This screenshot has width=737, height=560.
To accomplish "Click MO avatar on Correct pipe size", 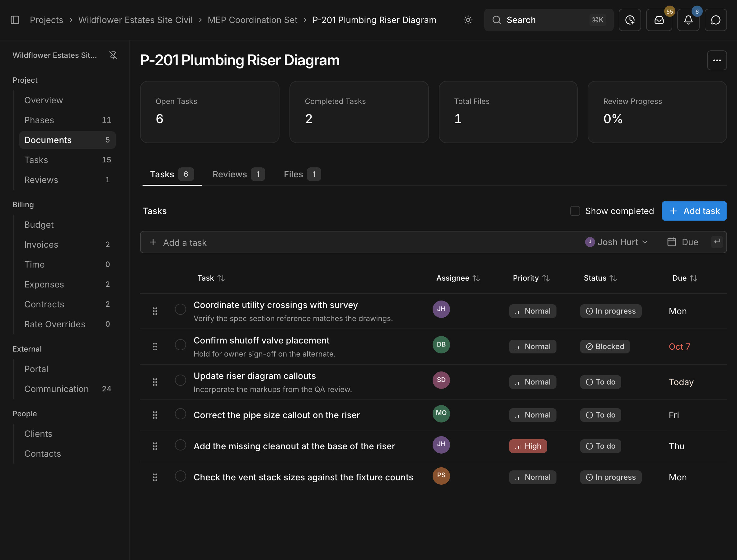I will pyautogui.click(x=441, y=413).
